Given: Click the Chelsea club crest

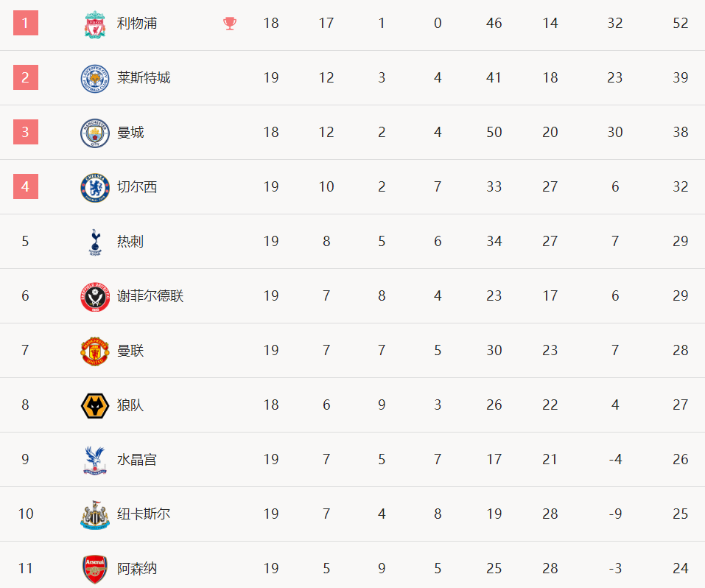Looking at the screenshot, I should [x=95, y=187].
